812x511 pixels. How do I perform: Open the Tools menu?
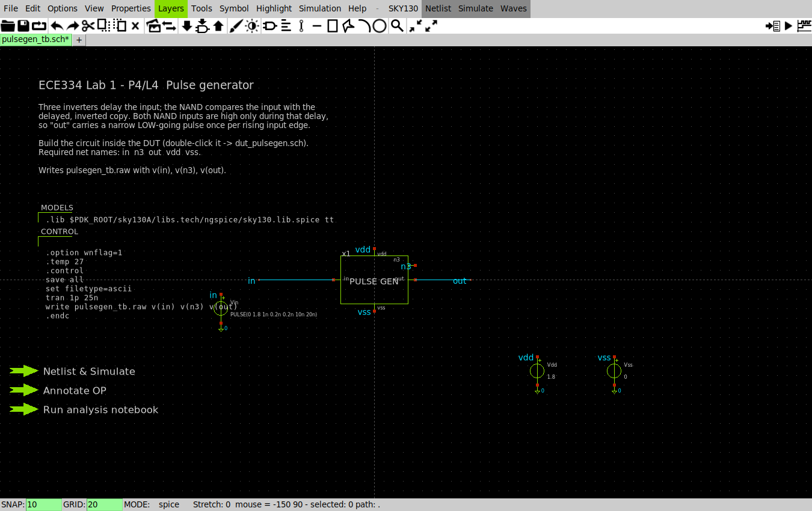click(201, 8)
